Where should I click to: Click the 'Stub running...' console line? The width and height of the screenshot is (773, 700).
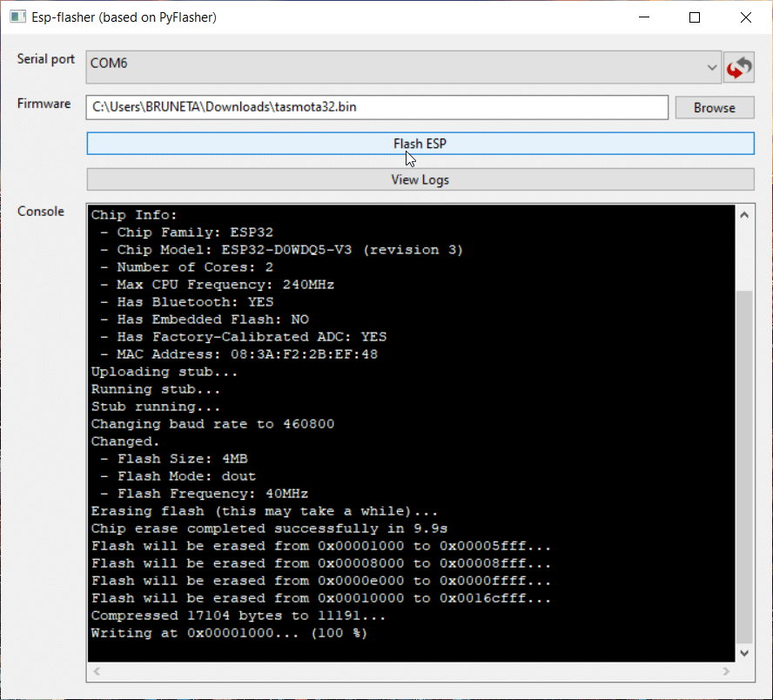[155, 407]
